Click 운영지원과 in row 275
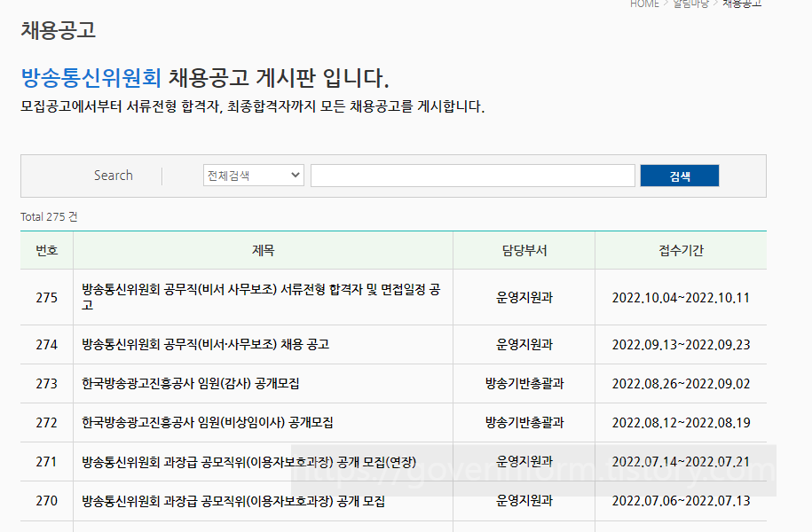The image size is (812, 532). click(x=524, y=298)
